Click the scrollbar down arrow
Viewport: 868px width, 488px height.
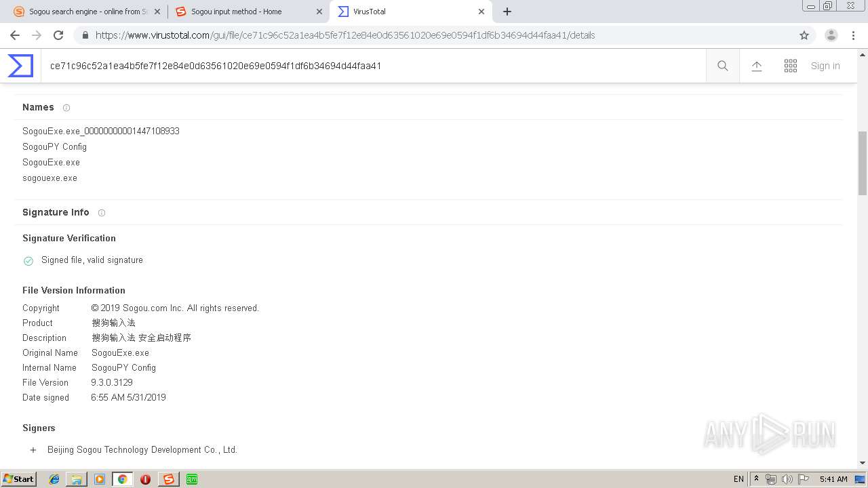pyautogui.click(x=863, y=463)
